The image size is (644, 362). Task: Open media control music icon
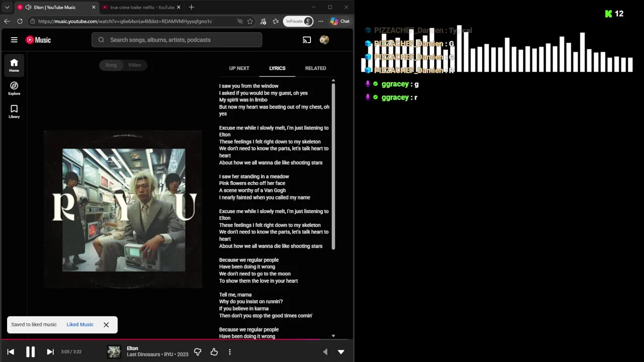(x=263, y=21)
